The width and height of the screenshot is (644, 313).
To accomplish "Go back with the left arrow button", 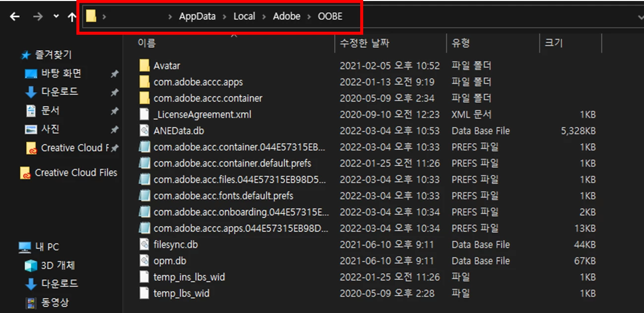I will tap(15, 16).
